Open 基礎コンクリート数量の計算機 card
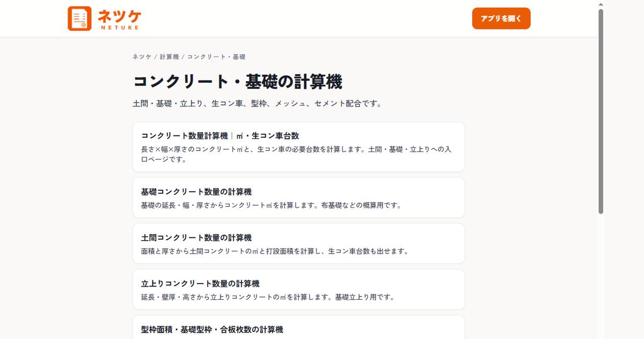This screenshot has height=339, width=644. [x=298, y=198]
